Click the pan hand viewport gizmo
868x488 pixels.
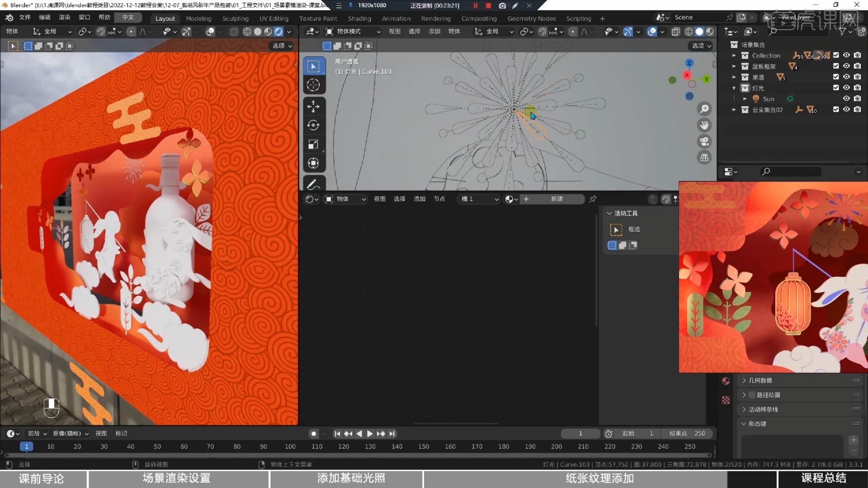click(x=704, y=125)
